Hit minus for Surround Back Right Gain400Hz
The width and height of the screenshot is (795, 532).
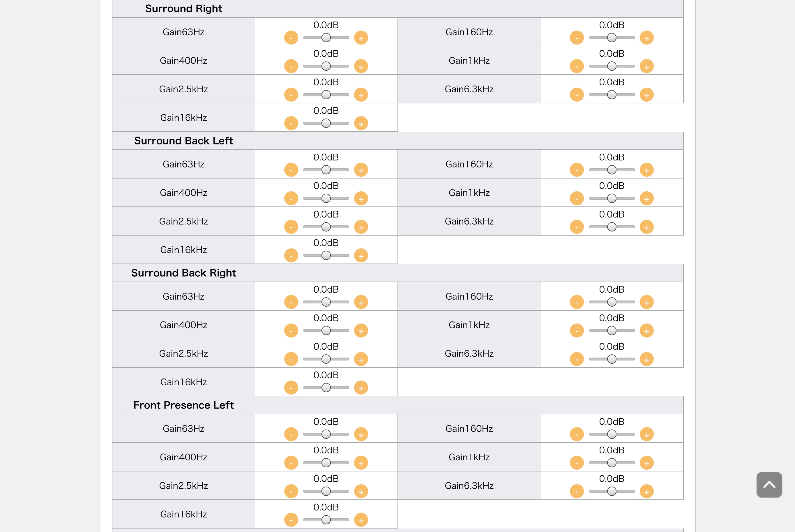pos(291,330)
